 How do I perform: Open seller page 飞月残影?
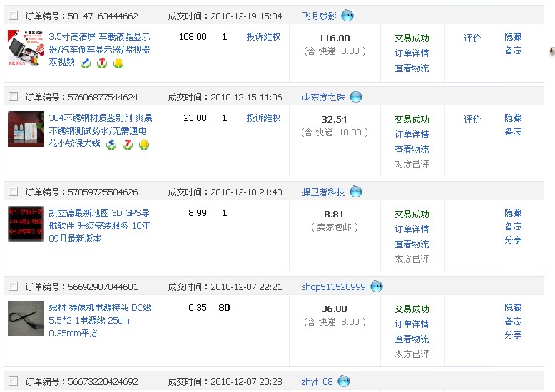pos(319,16)
